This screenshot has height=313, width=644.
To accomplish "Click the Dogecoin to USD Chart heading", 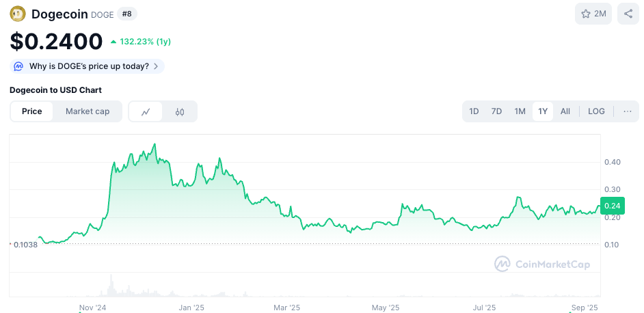I will [x=55, y=90].
